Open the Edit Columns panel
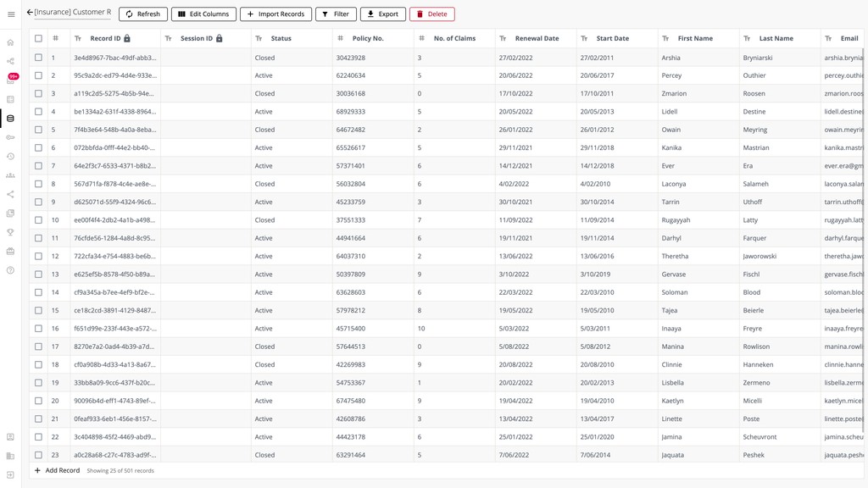Viewport: 868px width, 488px height. (x=204, y=14)
